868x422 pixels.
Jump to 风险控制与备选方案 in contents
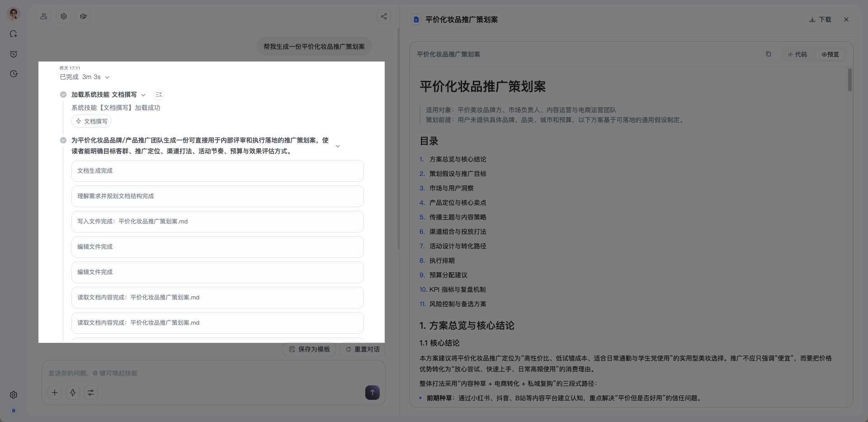(x=458, y=304)
